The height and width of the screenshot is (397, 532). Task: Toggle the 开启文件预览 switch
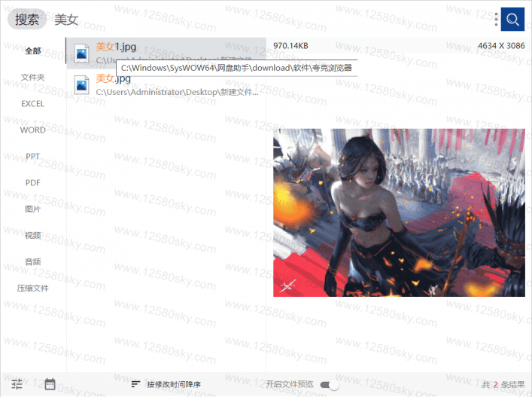tap(330, 384)
